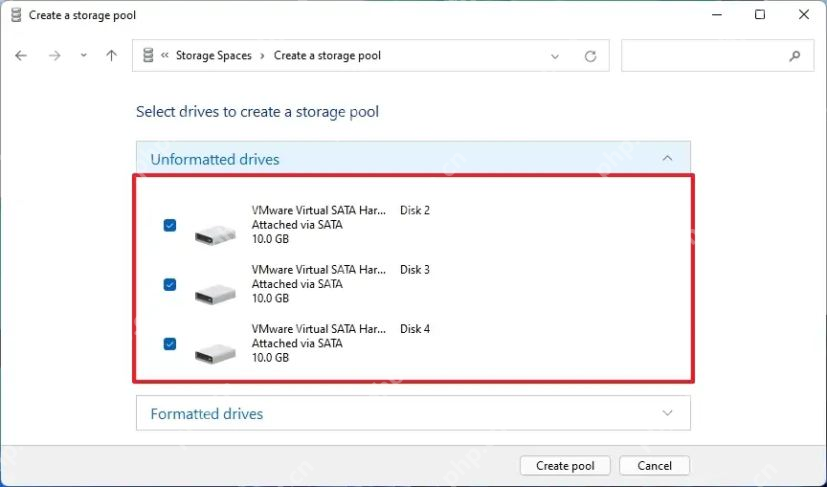
Task: Minimize the Create a storage pool window
Action: click(717, 15)
